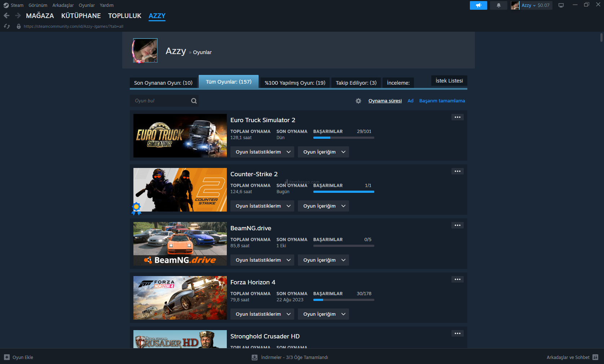604x364 pixels.
Task: Click the downloads status icon
Action: coord(255,357)
